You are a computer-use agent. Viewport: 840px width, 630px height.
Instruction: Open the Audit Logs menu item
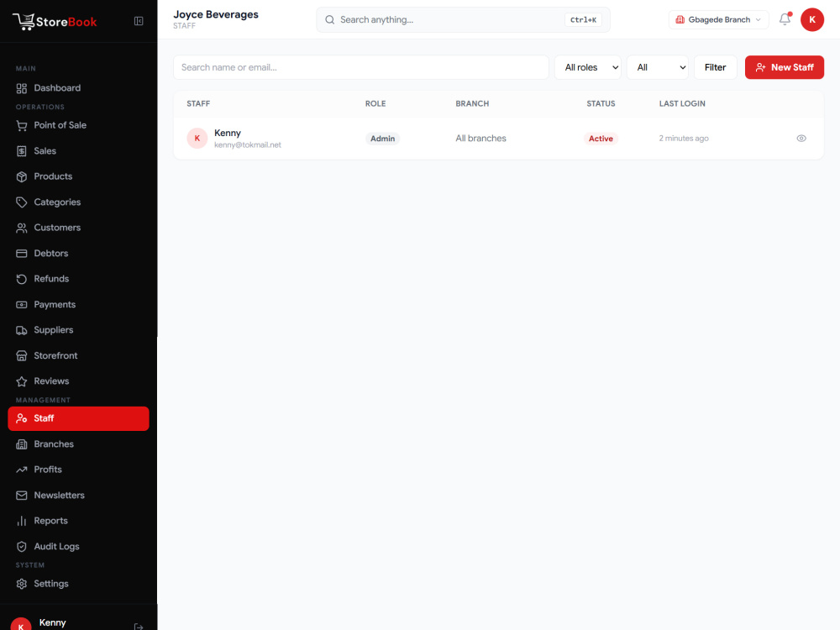(78, 547)
